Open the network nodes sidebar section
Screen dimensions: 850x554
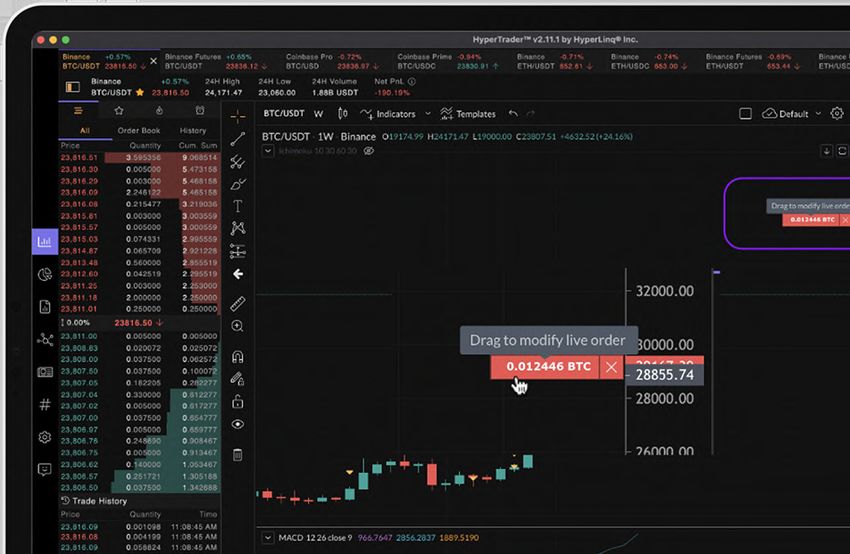click(45, 340)
